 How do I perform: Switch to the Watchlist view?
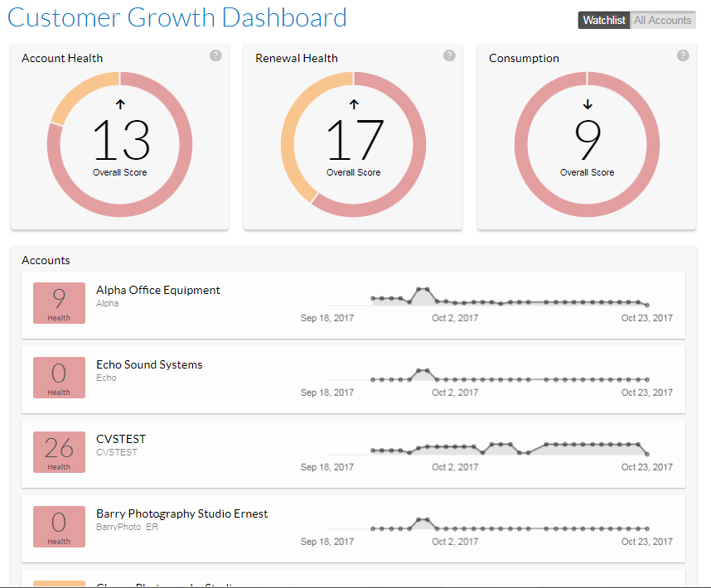(604, 21)
